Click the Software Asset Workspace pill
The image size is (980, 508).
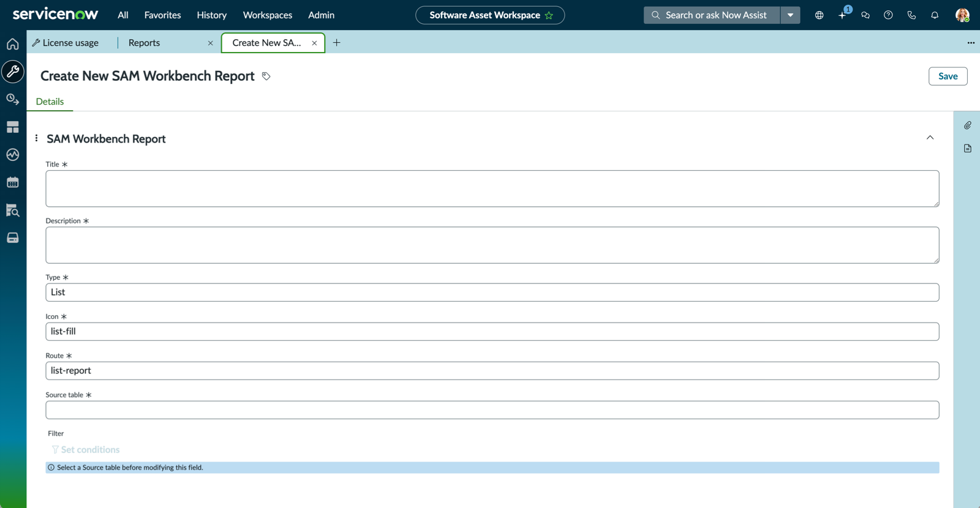pyautogui.click(x=490, y=15)
